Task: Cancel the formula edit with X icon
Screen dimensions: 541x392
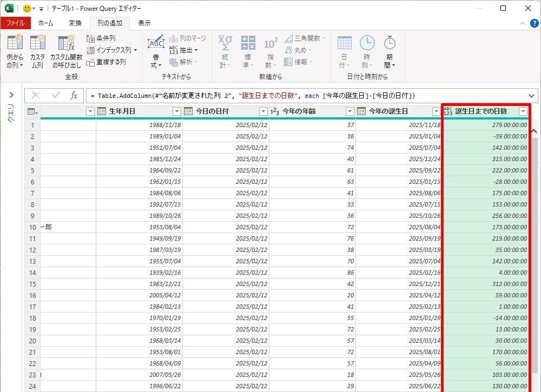Action: 36,96
